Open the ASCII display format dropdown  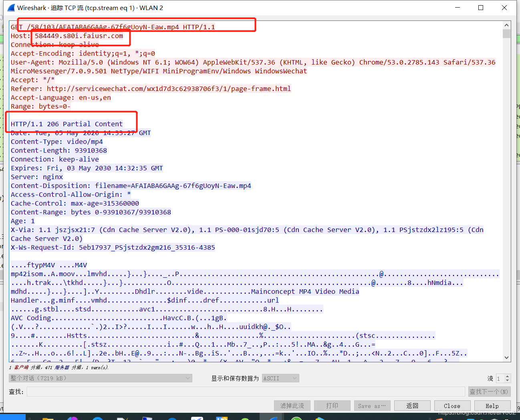coord(281,378)
